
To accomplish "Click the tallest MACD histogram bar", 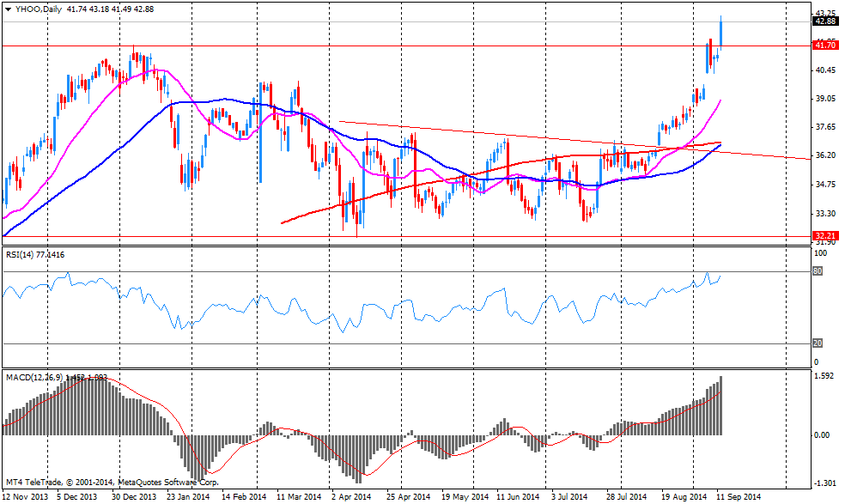I will [x=721, y=405].
